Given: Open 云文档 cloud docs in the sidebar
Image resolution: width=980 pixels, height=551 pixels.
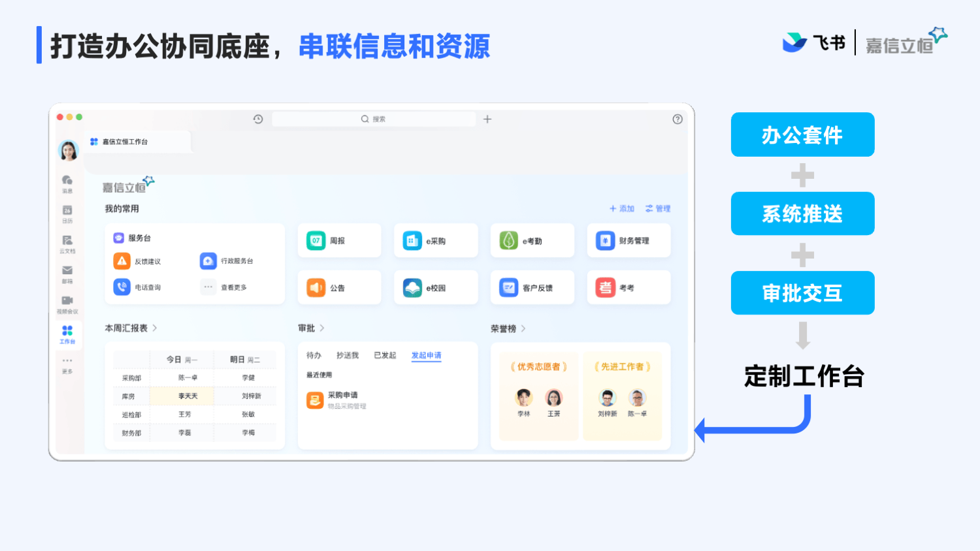Looking at the screenshot, I should pos(67,244).
